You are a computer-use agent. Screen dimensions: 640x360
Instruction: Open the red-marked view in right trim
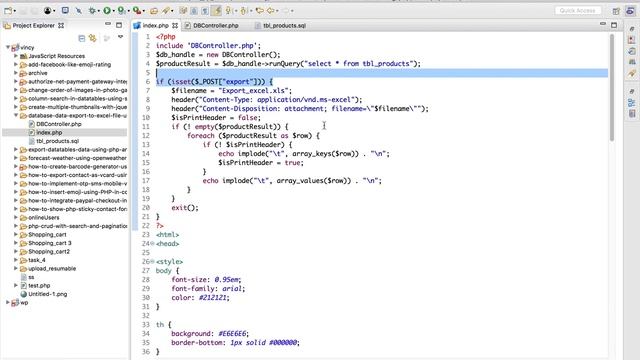pyautogui.click(x=632, y=40)
